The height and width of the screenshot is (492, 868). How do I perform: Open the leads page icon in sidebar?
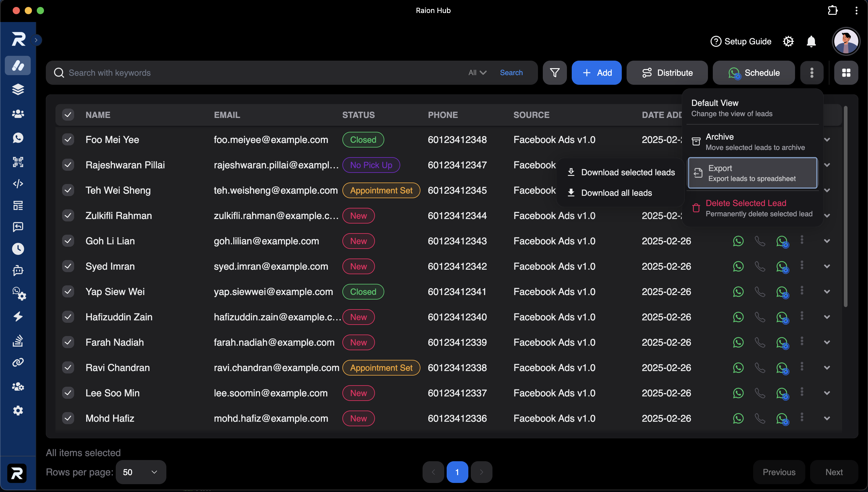click(18, 65)
